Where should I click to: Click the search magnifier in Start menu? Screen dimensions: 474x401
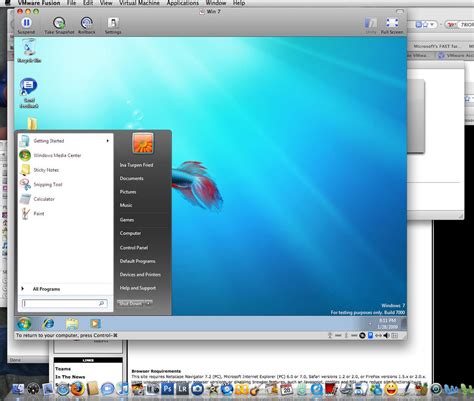[101, 303]
